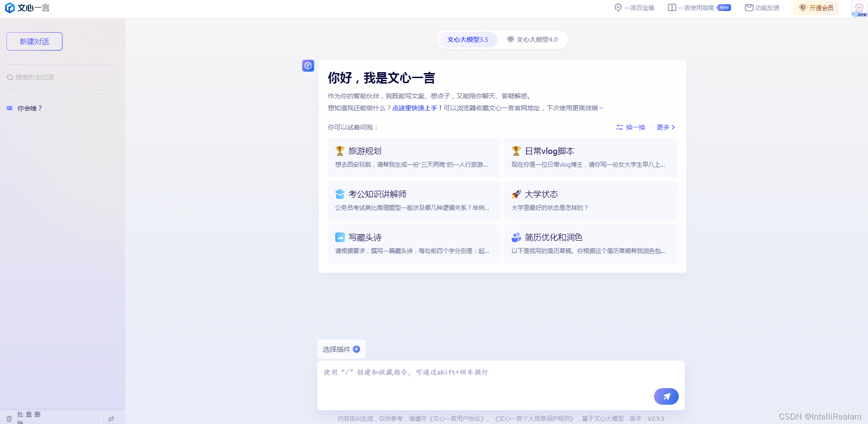This screenshot has width=868, height=424.
Task: Click the envelope icon beside 功能反馈
Action: (749, 8)
